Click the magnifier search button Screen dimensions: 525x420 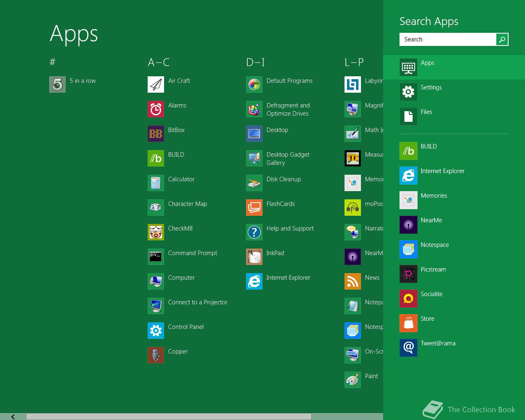click(x=502, y=39)
